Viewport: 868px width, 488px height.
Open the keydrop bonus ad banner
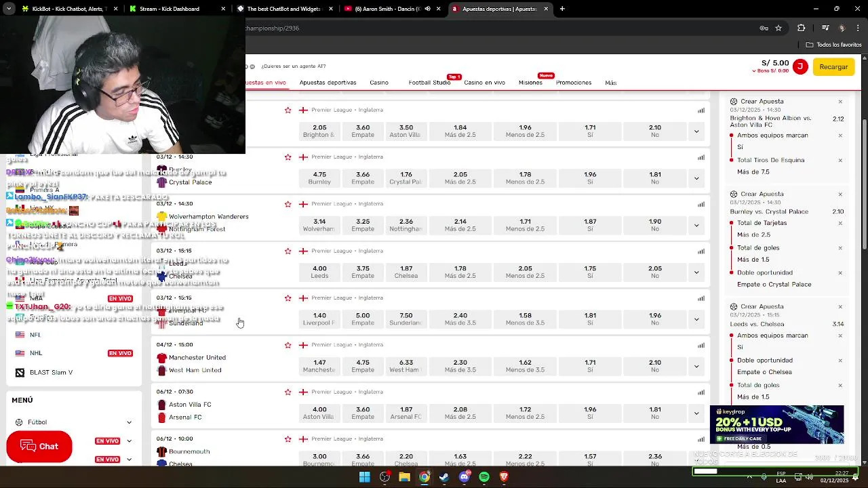776,425
